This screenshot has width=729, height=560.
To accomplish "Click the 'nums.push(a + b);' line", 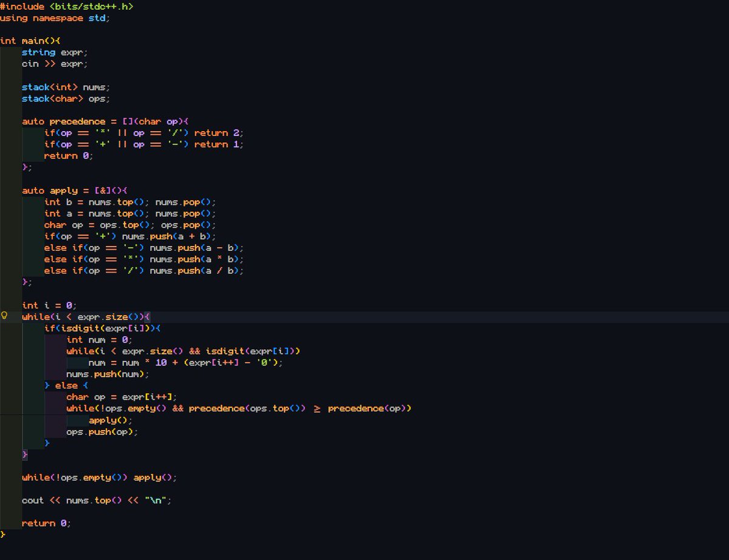I will [x=131, y=237].
